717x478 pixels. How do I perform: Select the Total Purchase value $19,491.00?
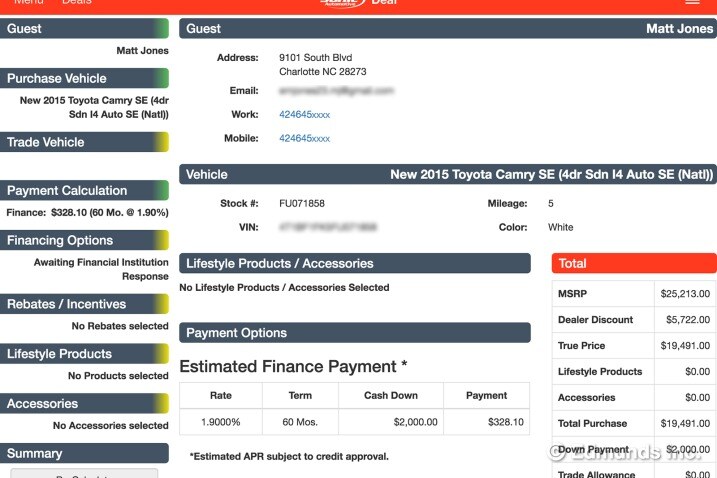tap(685, 423)
